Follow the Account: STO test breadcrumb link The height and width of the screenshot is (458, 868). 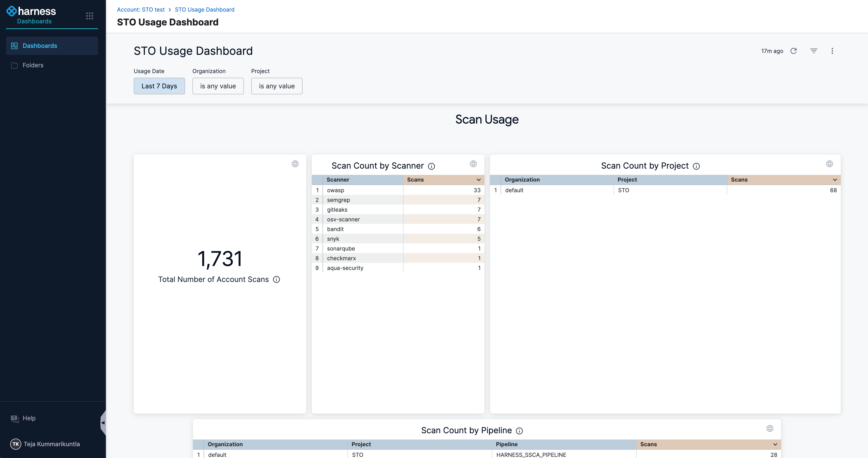click(140, 9)
